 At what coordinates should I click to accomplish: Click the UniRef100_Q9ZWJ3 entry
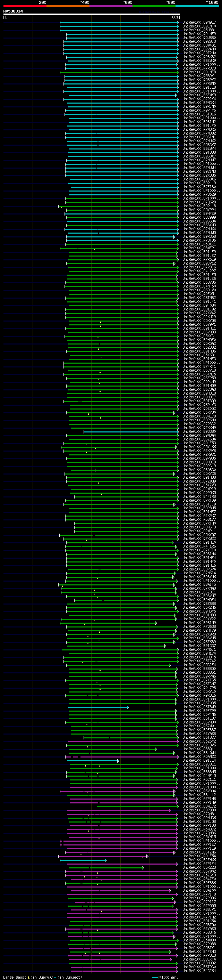click(199, 41)
